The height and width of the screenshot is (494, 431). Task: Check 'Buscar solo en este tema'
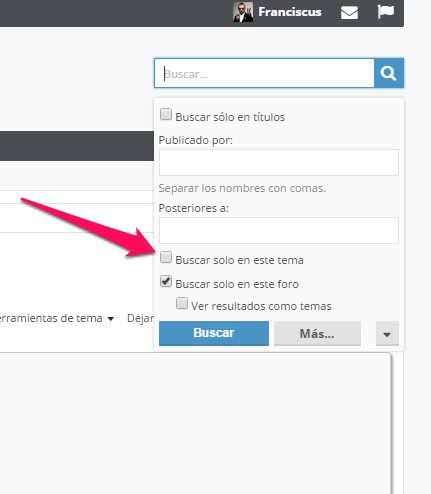pyautogui.click(x=166, y=257)
